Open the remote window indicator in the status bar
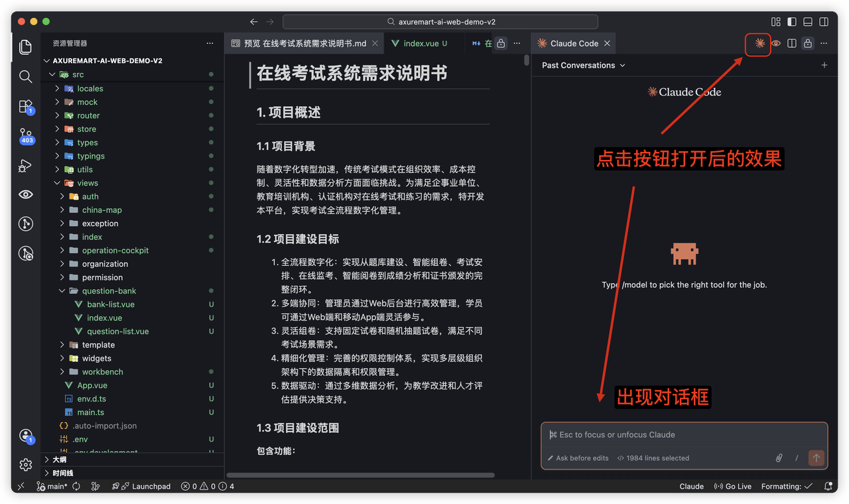The height and width of the screenshot is (504, 849). (21, 486)
